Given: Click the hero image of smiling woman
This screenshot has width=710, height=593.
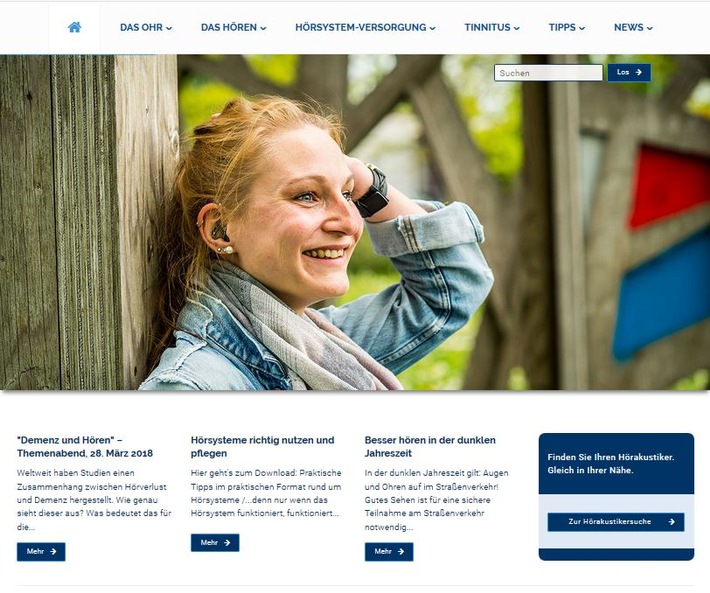Looking at the screenshot, I should coord(355,222).
